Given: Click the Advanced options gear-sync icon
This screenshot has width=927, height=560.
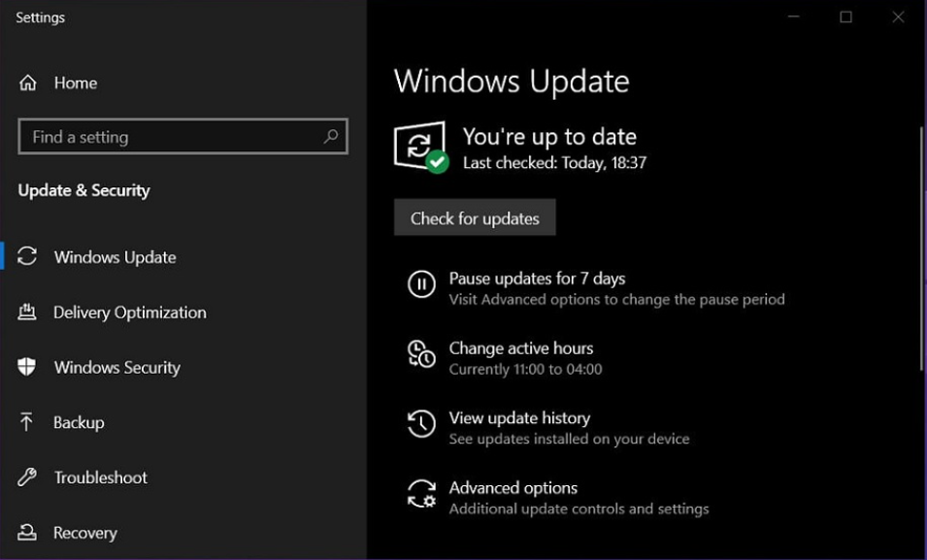Looking at the screenshot, I should coord(421,494).
